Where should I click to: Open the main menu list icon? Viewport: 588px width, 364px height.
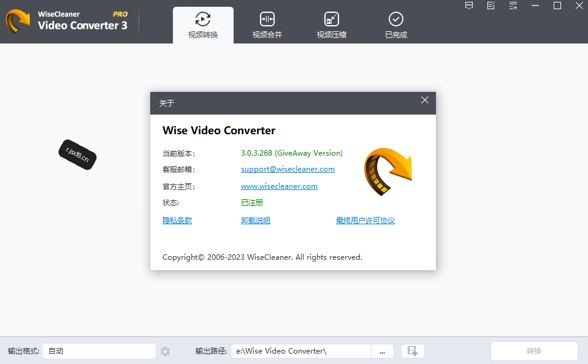(x=513, y=6)
